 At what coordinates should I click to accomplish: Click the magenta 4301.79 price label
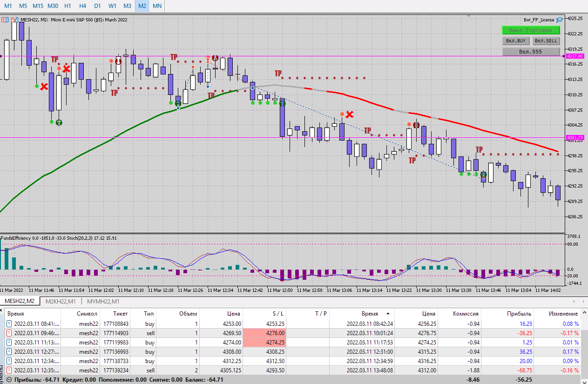click(x=575, y=137)
